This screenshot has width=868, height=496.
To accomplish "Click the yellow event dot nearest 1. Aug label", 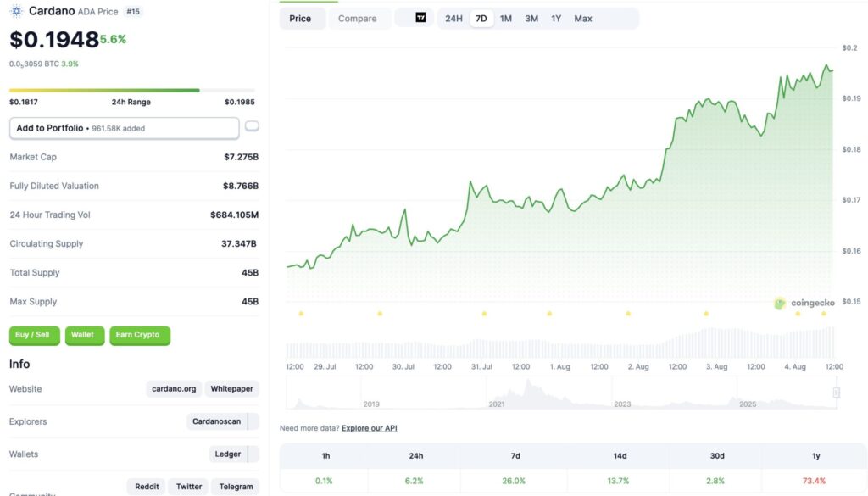I will 549,314.
